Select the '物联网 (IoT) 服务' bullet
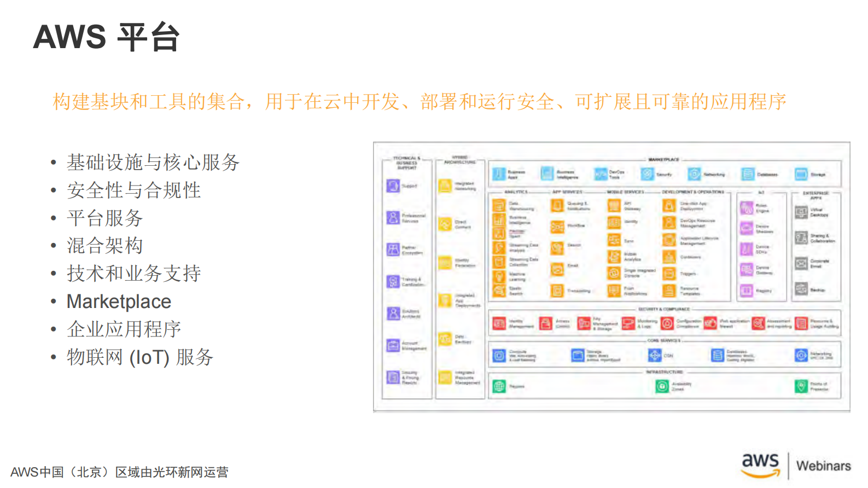 click(x=140, y=357)
